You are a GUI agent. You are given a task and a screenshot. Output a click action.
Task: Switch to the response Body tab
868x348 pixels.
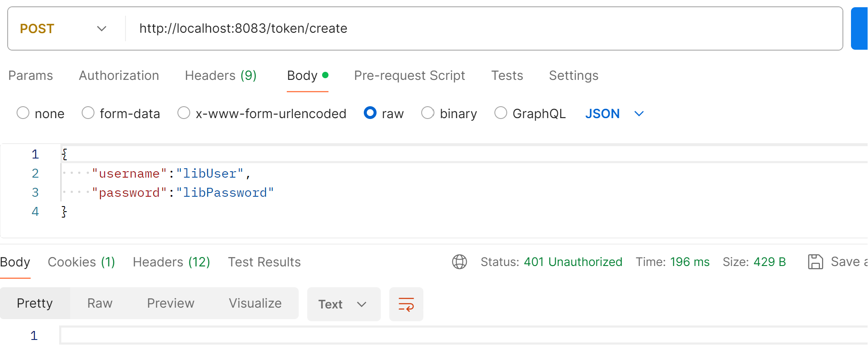[15, 262]
